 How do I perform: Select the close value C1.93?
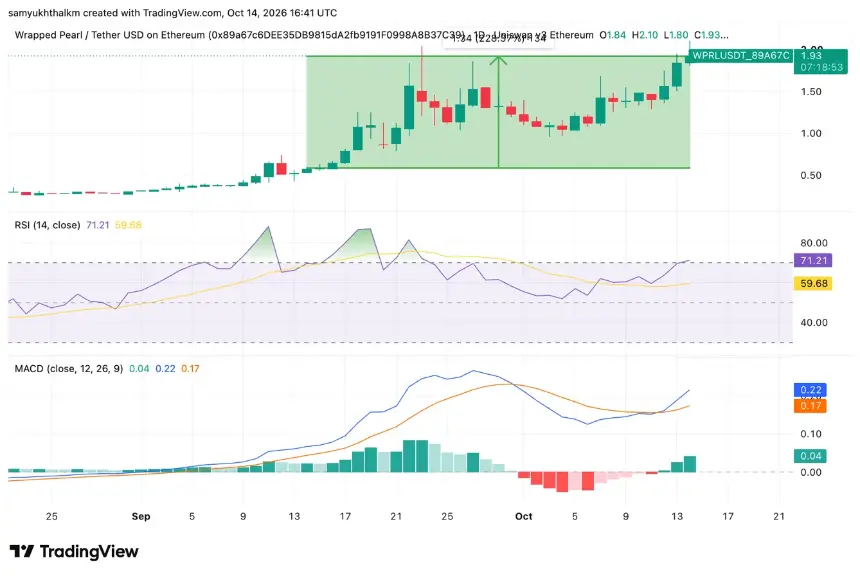pos(711,35)
